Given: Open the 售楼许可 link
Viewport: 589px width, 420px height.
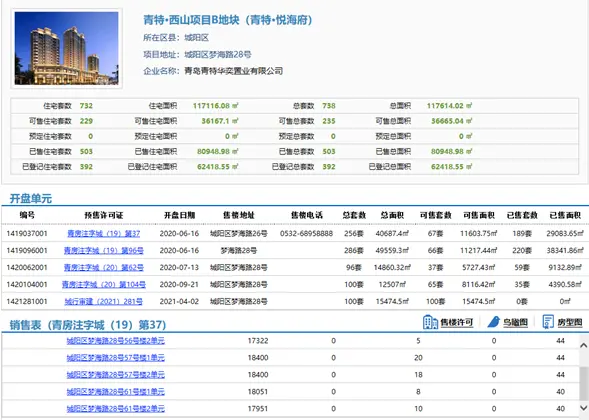Looking at the screenshot, I should pos(456,322).
